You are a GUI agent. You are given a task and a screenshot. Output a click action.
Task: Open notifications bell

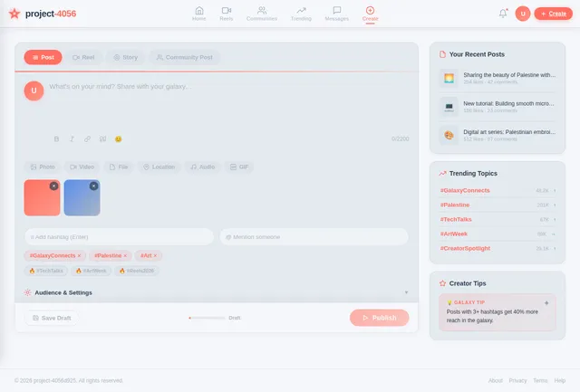(503, 13)
